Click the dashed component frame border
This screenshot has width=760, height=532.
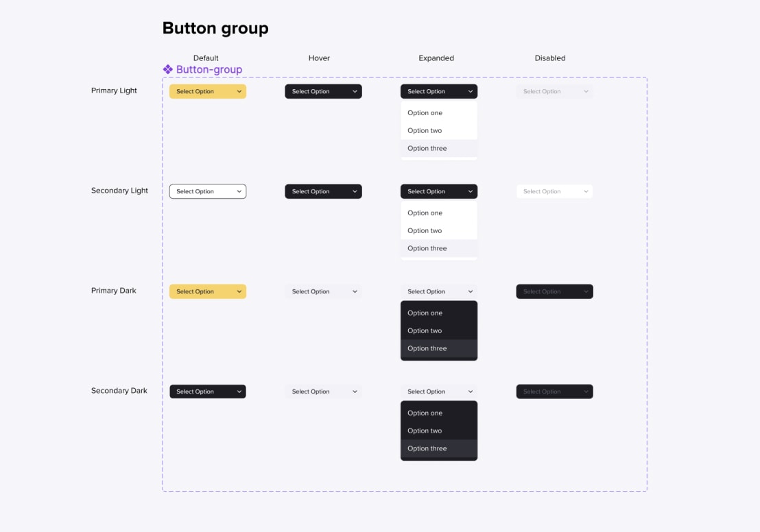(404, 491)
